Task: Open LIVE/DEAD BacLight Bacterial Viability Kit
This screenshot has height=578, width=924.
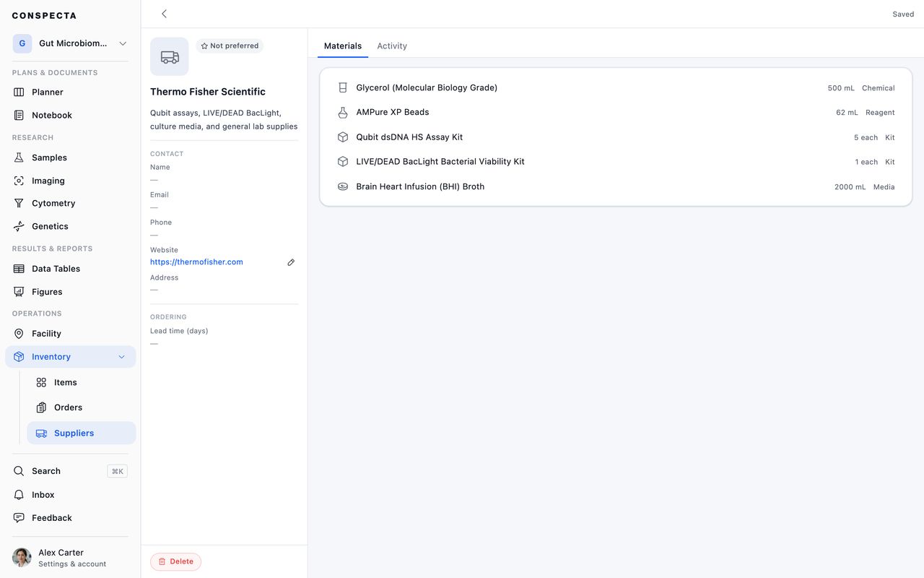Action: pyautogui.click(x=616, y=162)
